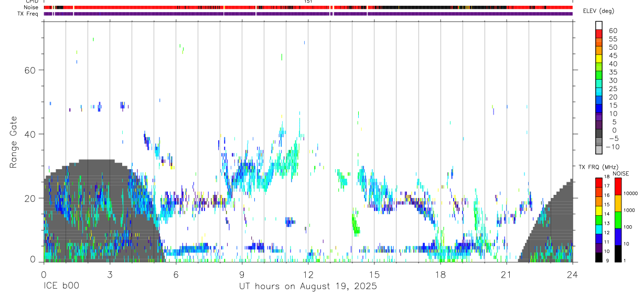
Task: Click the ELEV legend value '45'
Action: [x=613, y=56]
